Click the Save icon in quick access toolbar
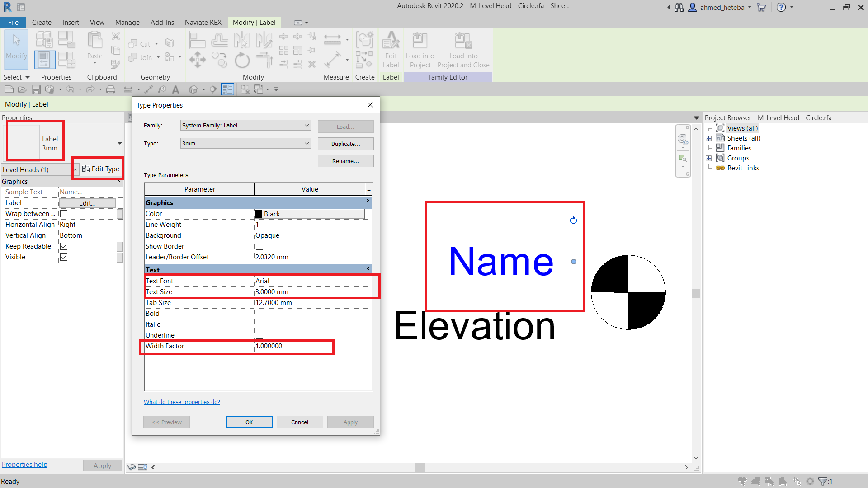 pyautogui.click(x=36, y=89)
